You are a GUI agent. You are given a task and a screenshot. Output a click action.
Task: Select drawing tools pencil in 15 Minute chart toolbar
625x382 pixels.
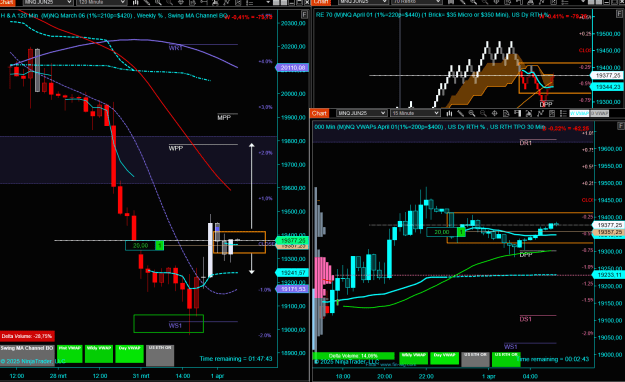[x=460, y=113]
